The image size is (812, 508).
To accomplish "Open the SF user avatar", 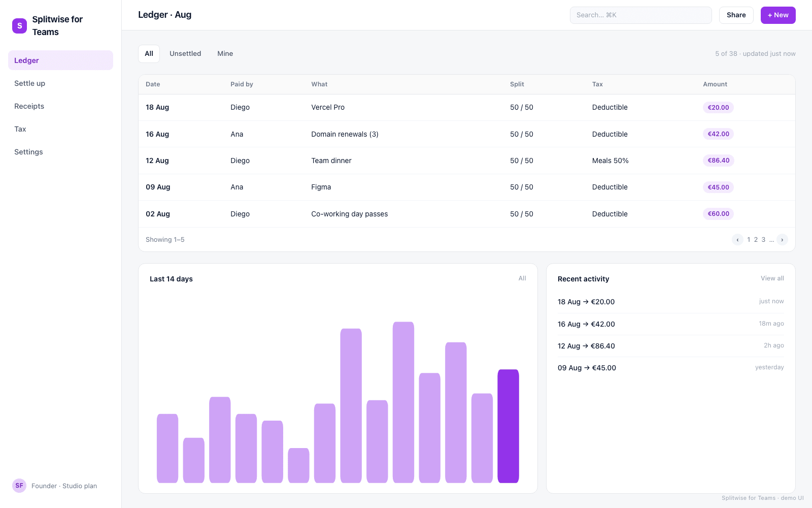I will 19,486.
